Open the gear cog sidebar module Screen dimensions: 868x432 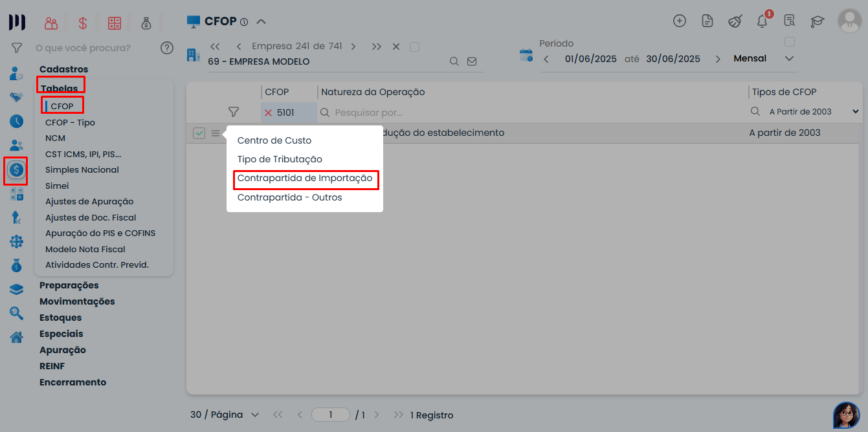tap(17, 241)
